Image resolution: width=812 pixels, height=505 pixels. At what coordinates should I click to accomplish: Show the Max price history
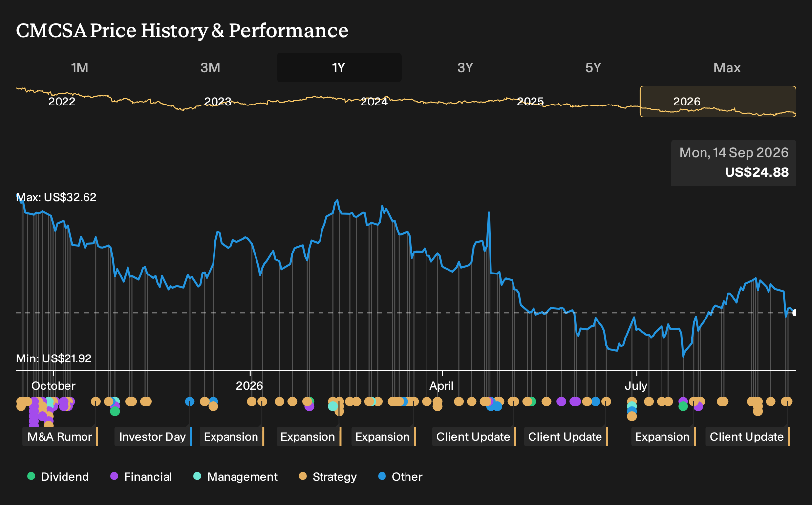727,67
